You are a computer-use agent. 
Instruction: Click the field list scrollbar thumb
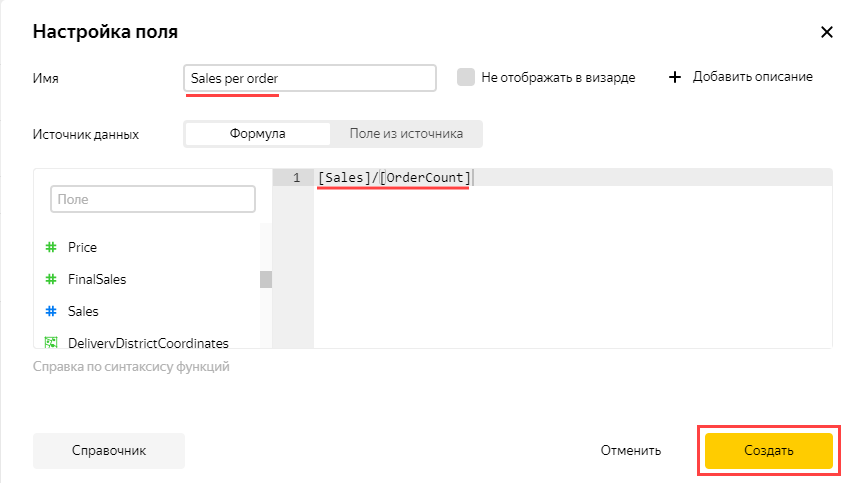[266, 279]
